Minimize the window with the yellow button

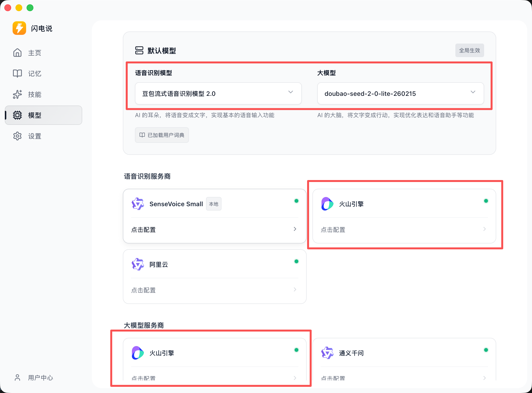(x=19, y=8)
